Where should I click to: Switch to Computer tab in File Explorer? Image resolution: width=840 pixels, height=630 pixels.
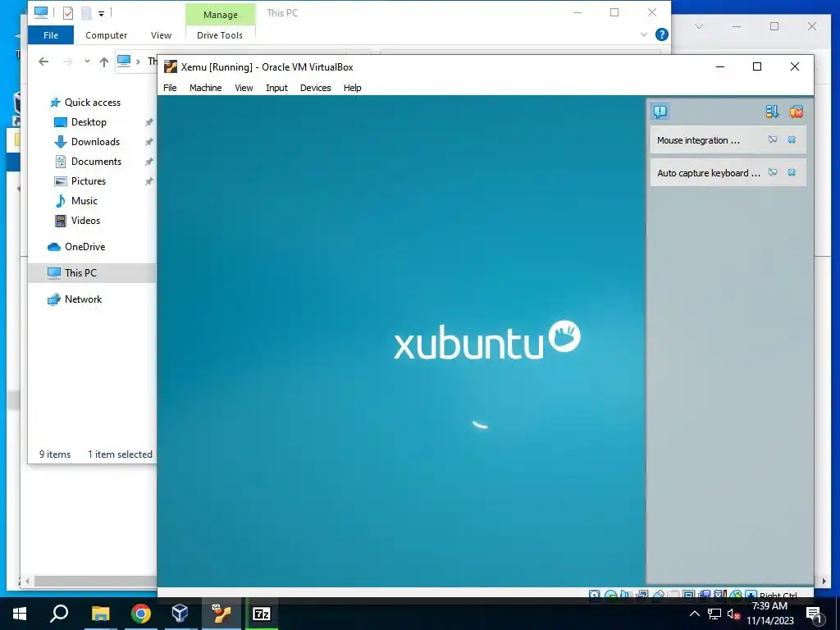click(106, 35)
